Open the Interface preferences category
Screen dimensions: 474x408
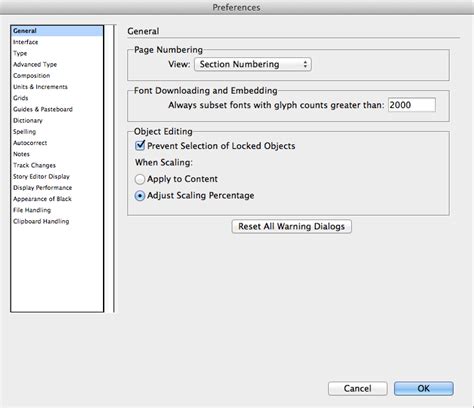(25, 42)
